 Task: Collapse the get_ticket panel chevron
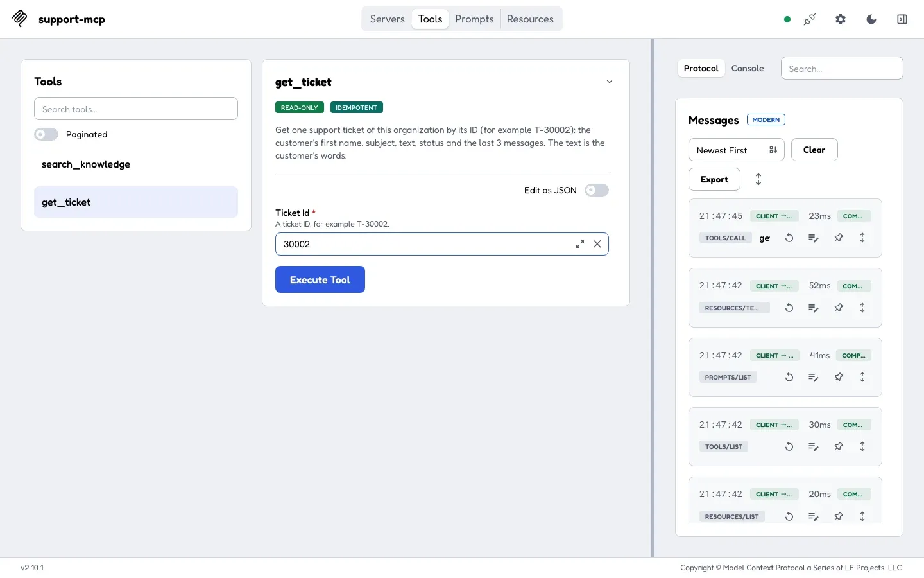[610, 82]
